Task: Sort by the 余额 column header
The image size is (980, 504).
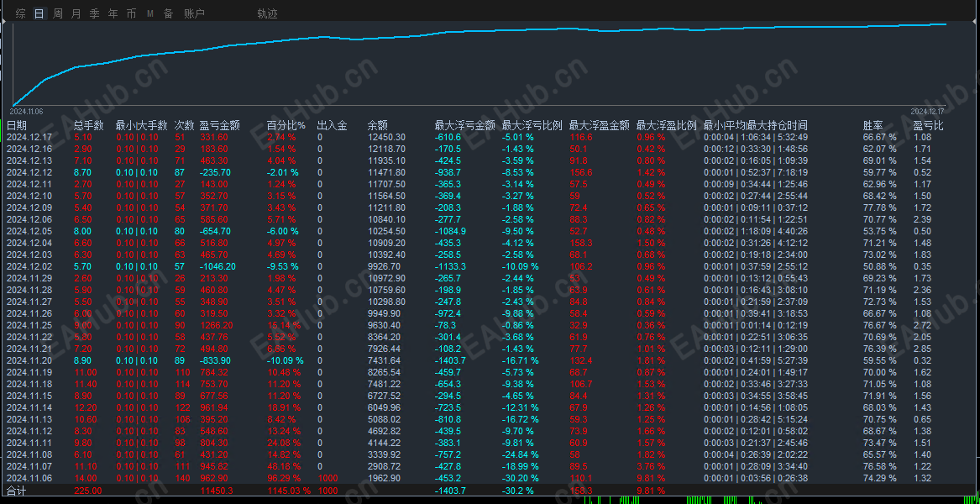Action: [378, 126]
